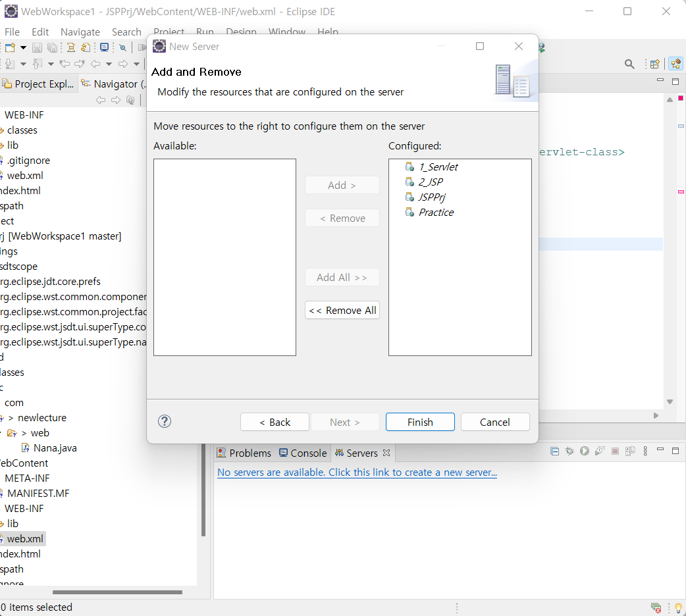The image size is (686, 616).
Task: Click the Back button in New Server dialog
Action: [275, 422]
